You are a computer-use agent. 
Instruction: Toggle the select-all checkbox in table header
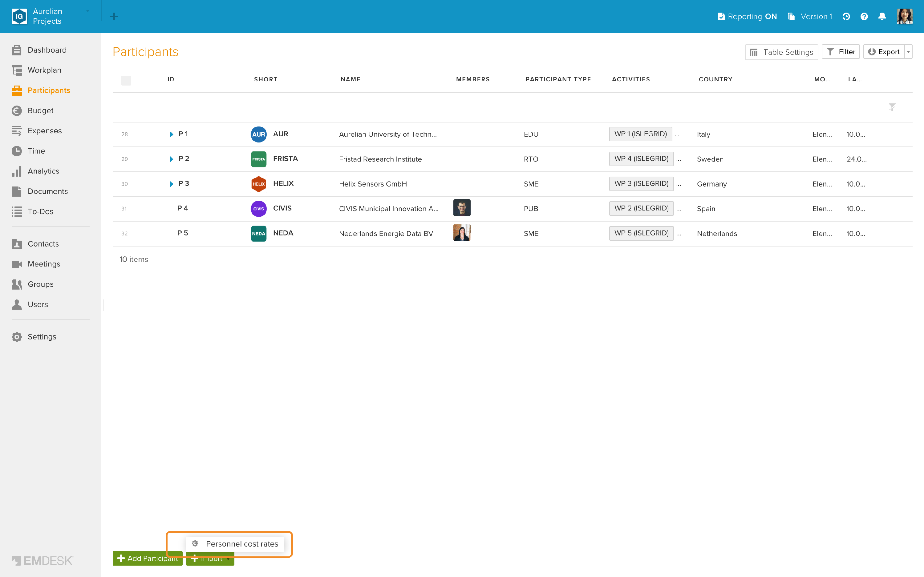coord(126,80)
